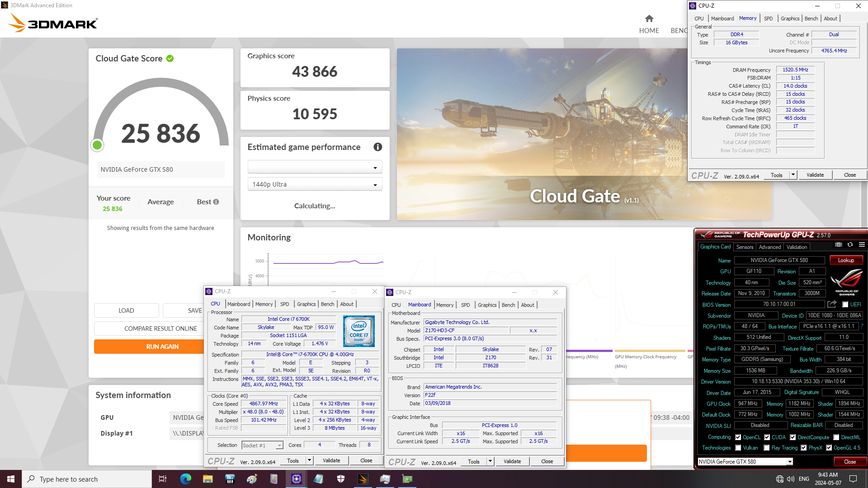868x488 pixels.
Task: Click the Bus Interface question mark in GPU-Z
Action: pos(862,326)
